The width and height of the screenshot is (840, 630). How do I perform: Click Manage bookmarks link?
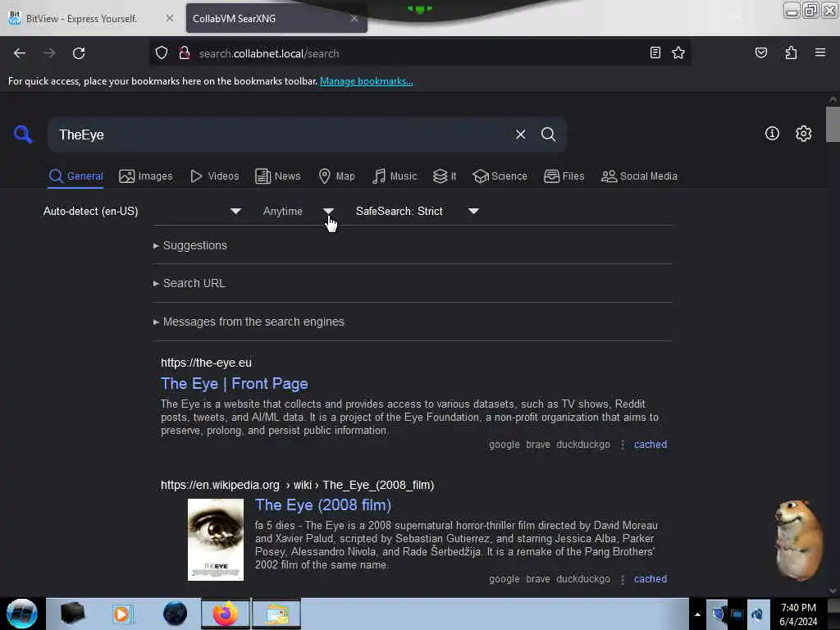pyautogui.click(x=367, y=81)
